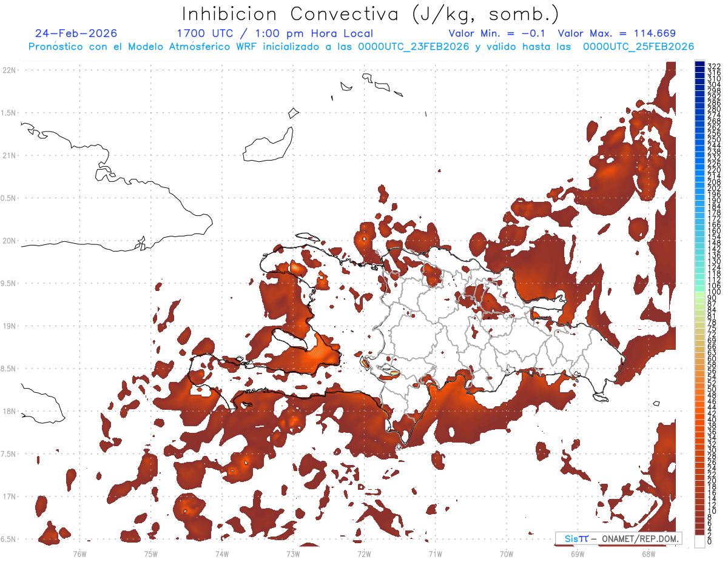Click the '73W' longitude label
Image resolution: width=728 pixels, height=562 pixels.
(293, 554)
